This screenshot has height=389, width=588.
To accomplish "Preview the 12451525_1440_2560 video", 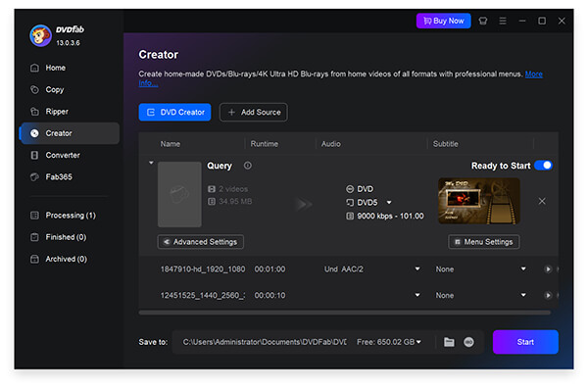I will point(548,296).
